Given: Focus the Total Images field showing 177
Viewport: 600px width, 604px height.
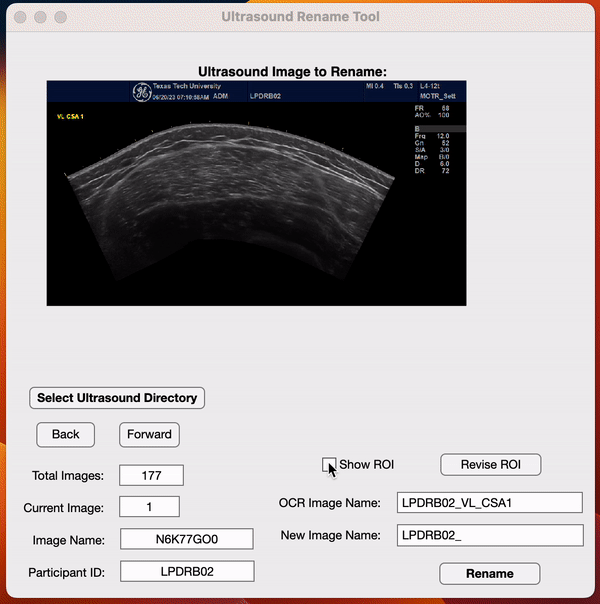Looking at the screenshot, I should click(x=151, y=475).
